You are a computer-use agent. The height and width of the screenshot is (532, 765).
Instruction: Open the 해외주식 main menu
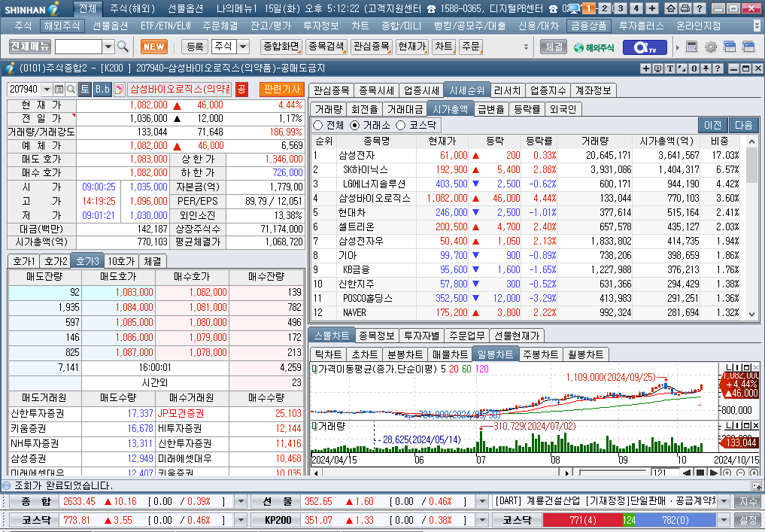[62, 26]
